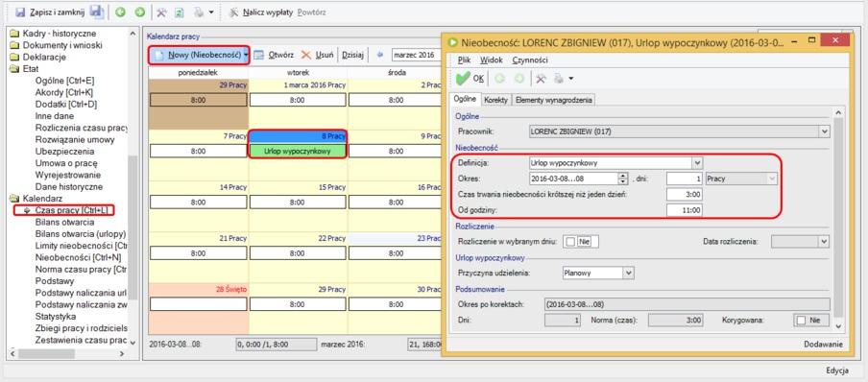
Task: Click the marzec 2016 month field
Action: tap(417, 56)
